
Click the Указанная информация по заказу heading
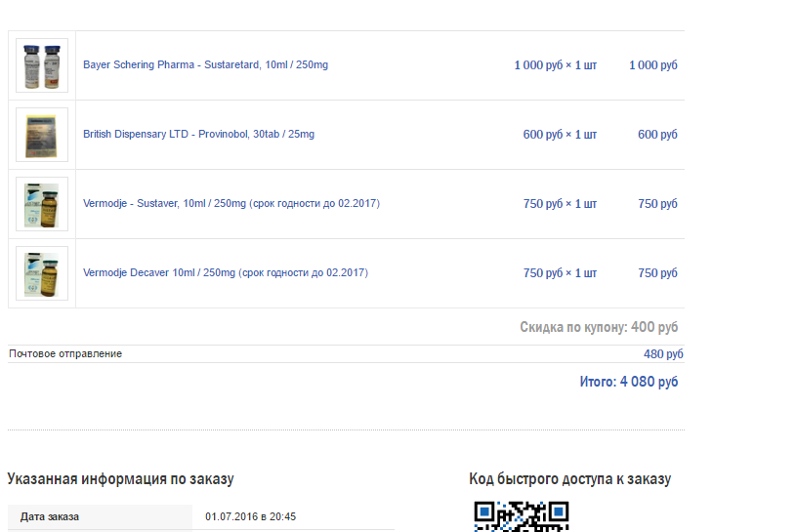pos(120,478)
